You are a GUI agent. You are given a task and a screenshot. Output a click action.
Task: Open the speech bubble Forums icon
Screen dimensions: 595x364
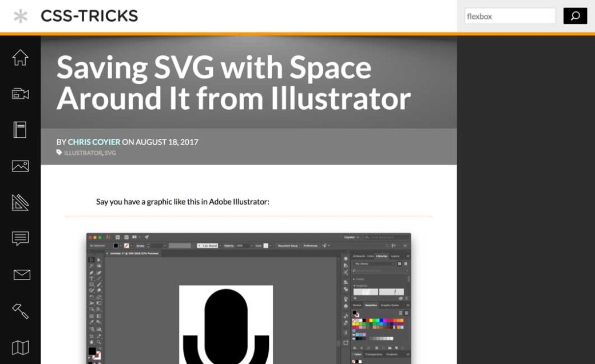(x=20, y=238)
